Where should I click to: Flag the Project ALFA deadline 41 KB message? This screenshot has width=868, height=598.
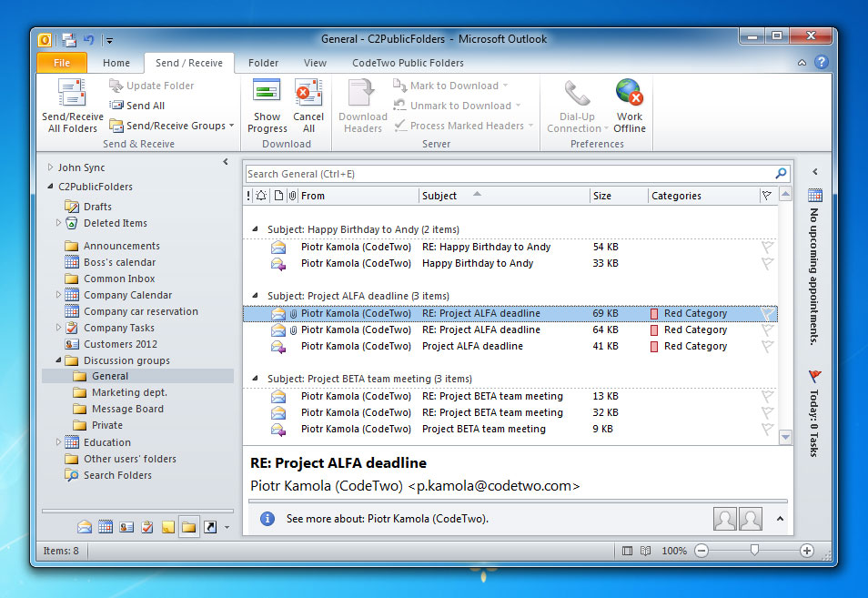[767, 347]
